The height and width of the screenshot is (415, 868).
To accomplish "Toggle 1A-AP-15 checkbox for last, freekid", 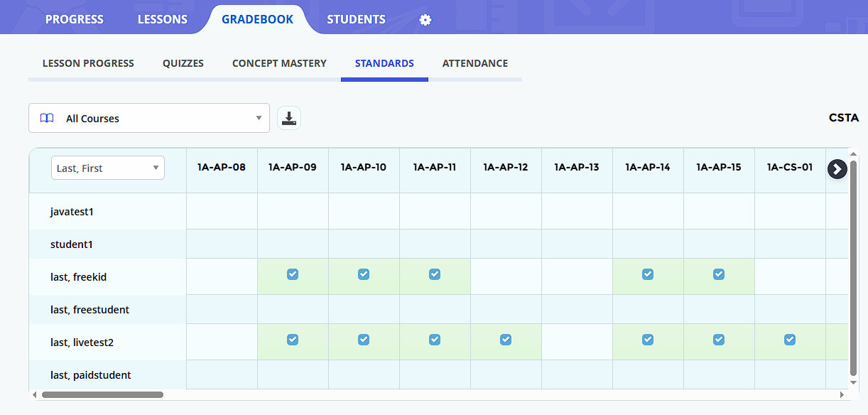I will (x=719, y=274).
